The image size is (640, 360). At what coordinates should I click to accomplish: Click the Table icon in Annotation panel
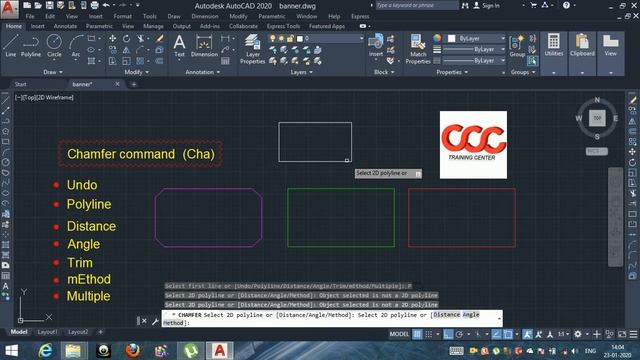225,61
